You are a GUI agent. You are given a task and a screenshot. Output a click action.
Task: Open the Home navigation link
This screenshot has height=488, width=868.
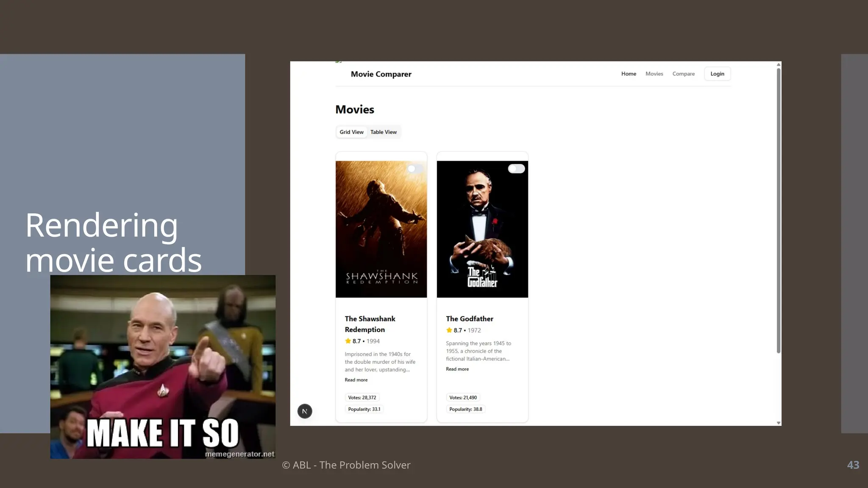[x=629, y=74]
